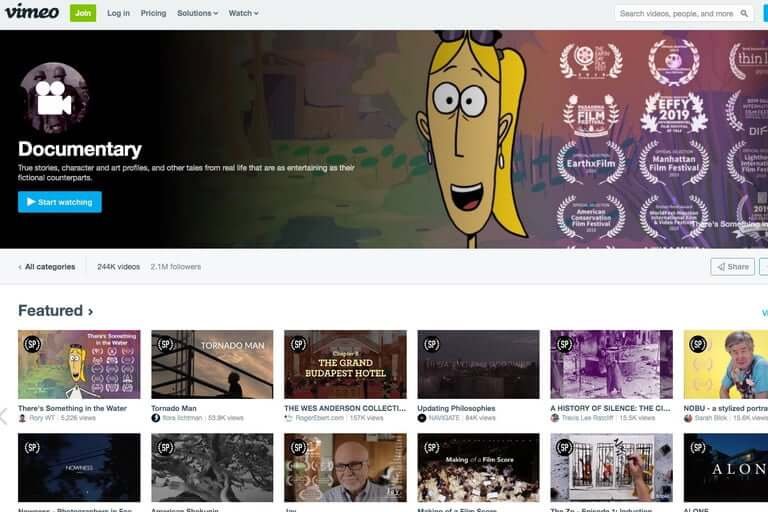Viewport: 768px width, 512px height.
Task: Click Staff Pick badge on Making of a Film Score
Action: (432, 447)
